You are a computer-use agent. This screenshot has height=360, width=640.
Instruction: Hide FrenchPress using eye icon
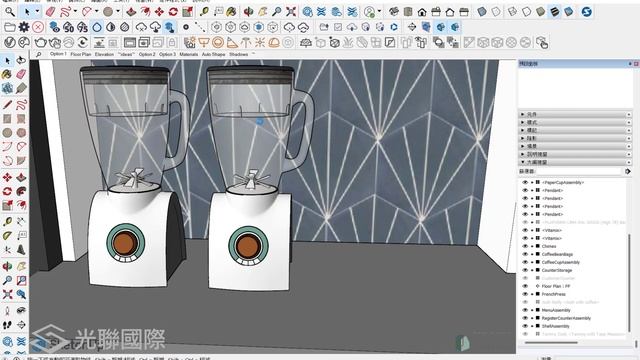[x=525, y=294]
